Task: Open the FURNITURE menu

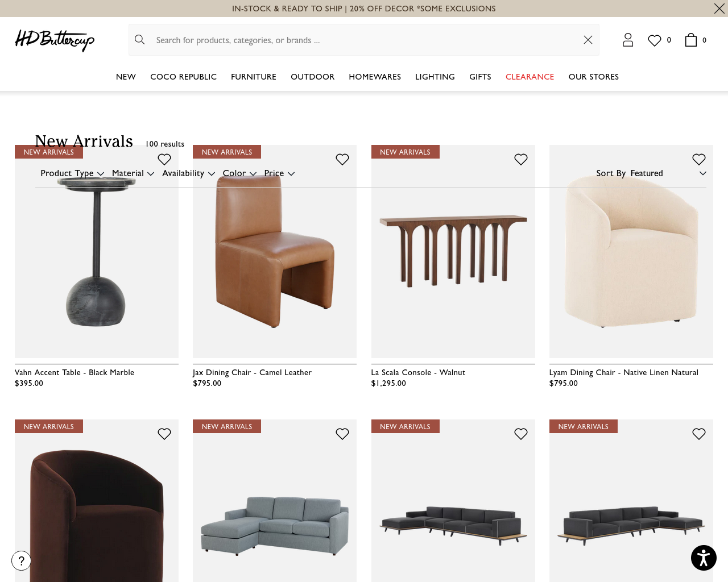Action: [x=254, y=77]
